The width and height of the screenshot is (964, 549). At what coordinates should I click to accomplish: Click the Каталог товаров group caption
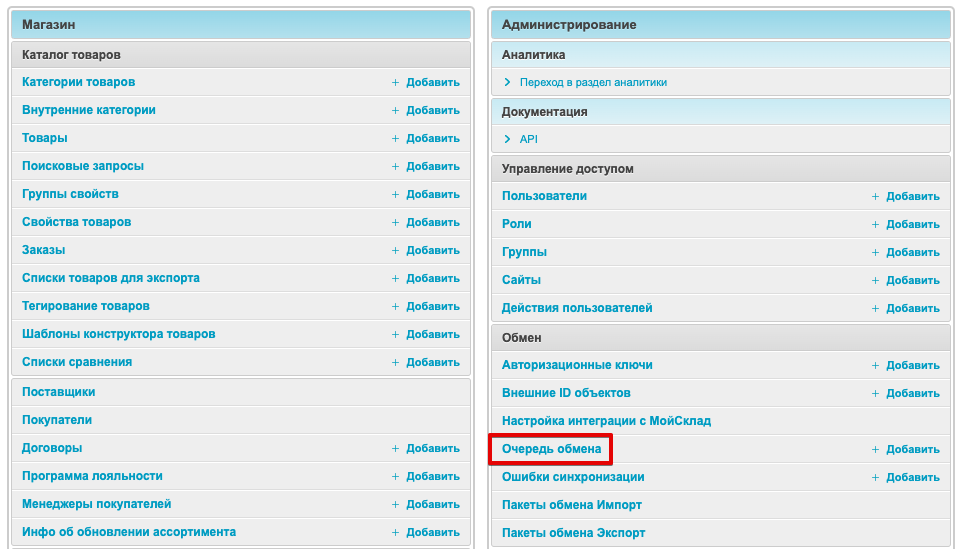click(71, 55)
